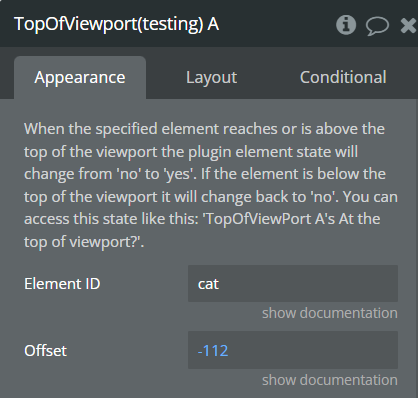Switch to the Appearance tab
The width and height of the screenshot is (418, 398).
point(80,77)
